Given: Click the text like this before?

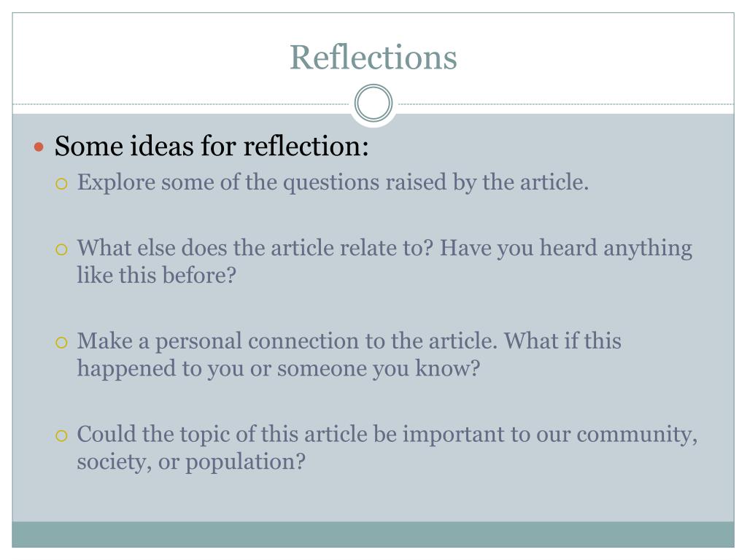Looking at the screenshot, I should [157, 275].
